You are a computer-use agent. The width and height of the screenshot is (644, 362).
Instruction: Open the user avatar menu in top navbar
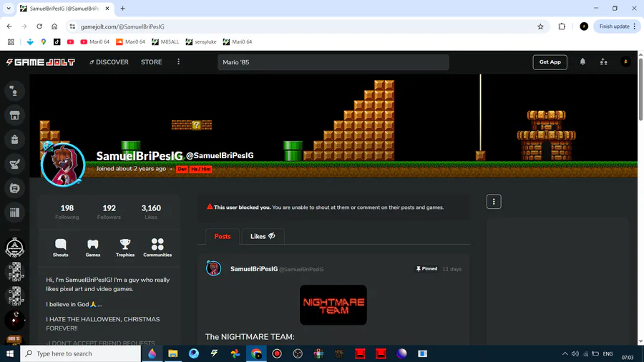(625, 62)
